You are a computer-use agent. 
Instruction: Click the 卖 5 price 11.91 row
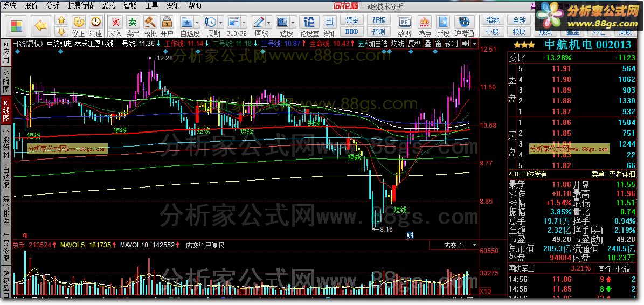point(577,68)
